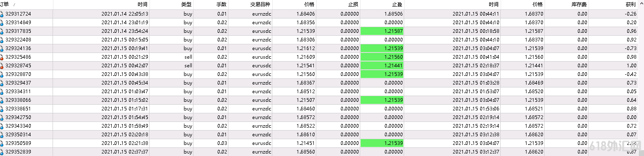This screenshot has width=644, height=156.
Task: Click green take-profit cell 1.21587
Action: pyautogui.click(x=382, y=31)
